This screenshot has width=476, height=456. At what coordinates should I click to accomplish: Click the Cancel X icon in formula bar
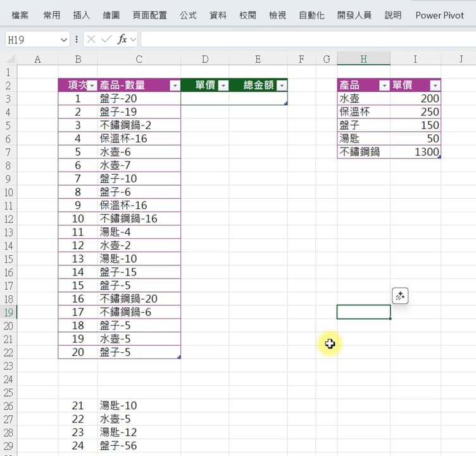(x=91, y=39)
